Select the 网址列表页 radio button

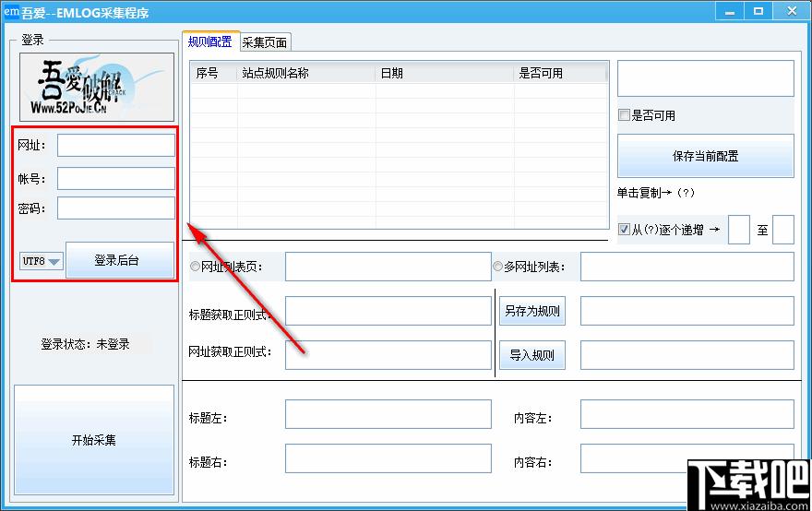tap(195, 267)
